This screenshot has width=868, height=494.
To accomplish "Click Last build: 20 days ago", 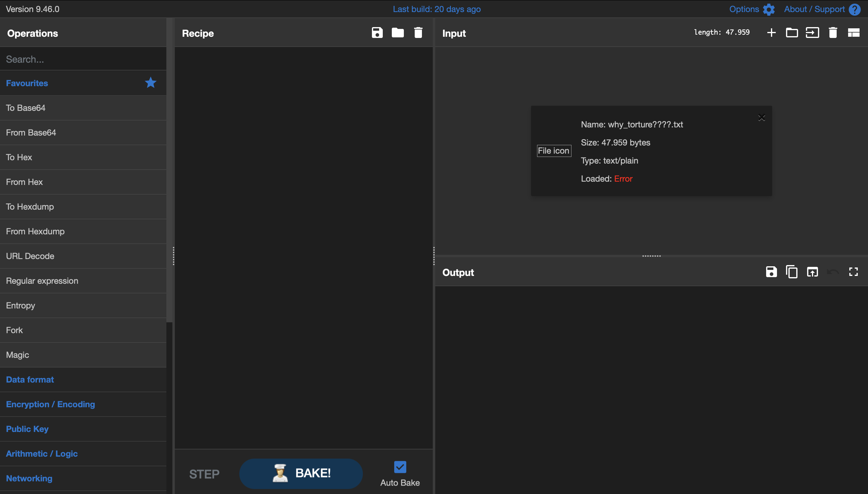I will [436, 9].
